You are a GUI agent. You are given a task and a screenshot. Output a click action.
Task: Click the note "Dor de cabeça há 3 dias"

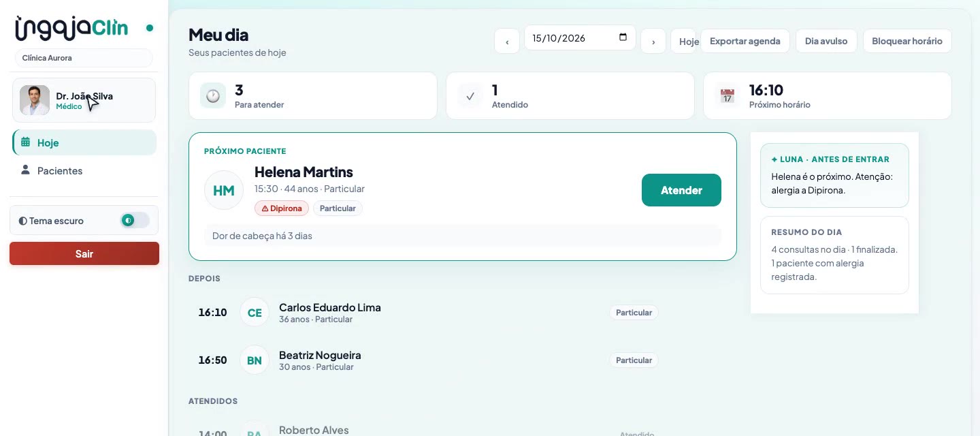click(x=463, y=236)
